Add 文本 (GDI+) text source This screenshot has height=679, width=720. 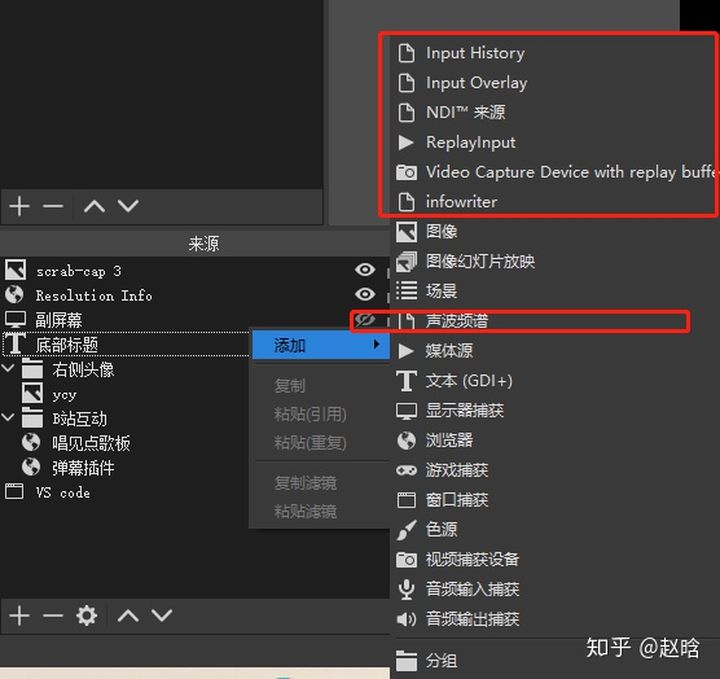555,381
